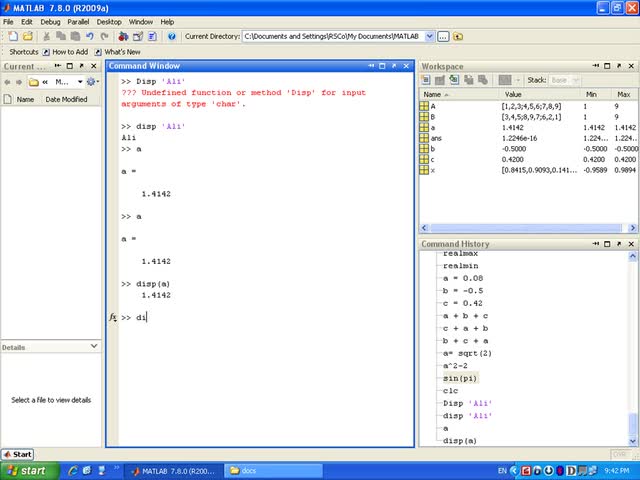The height and width of the screenshot is (480, 640).
Task: Select sin(pi) entry in Command History
Action: tap(460, 379)
